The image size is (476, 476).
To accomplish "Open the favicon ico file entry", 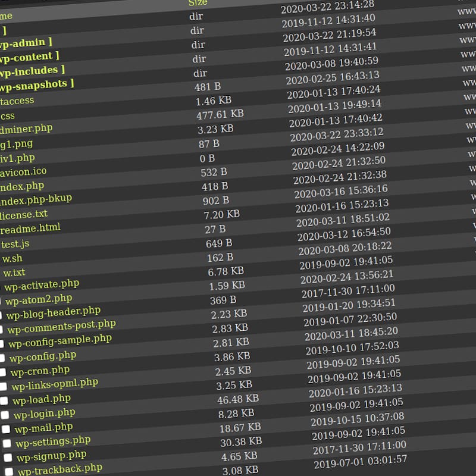I will pos(23,172).
